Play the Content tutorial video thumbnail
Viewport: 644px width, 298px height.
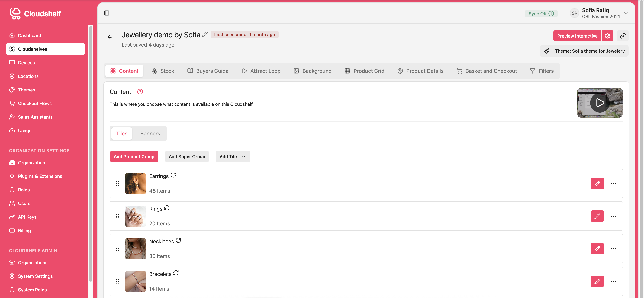[x=600, y=103]
